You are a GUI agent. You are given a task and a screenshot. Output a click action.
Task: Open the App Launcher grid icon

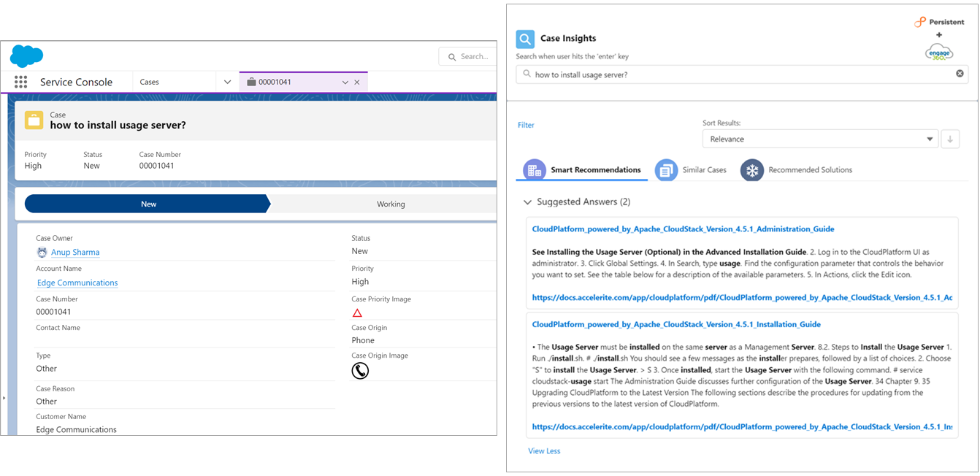coord(20,82)
